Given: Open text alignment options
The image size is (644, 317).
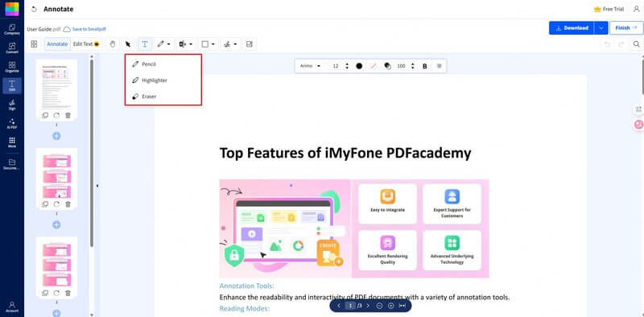Looking at the screenshot, I should point(439,66).
